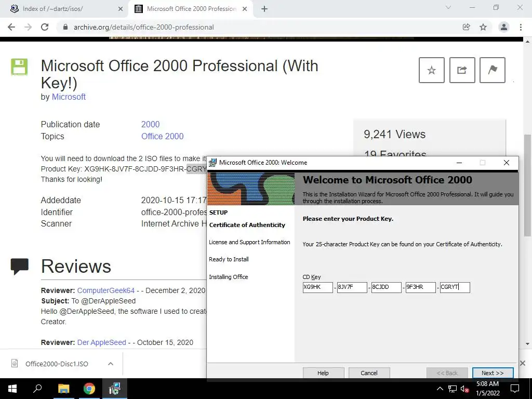Open File Explorer from taskbar

(64, 389)
